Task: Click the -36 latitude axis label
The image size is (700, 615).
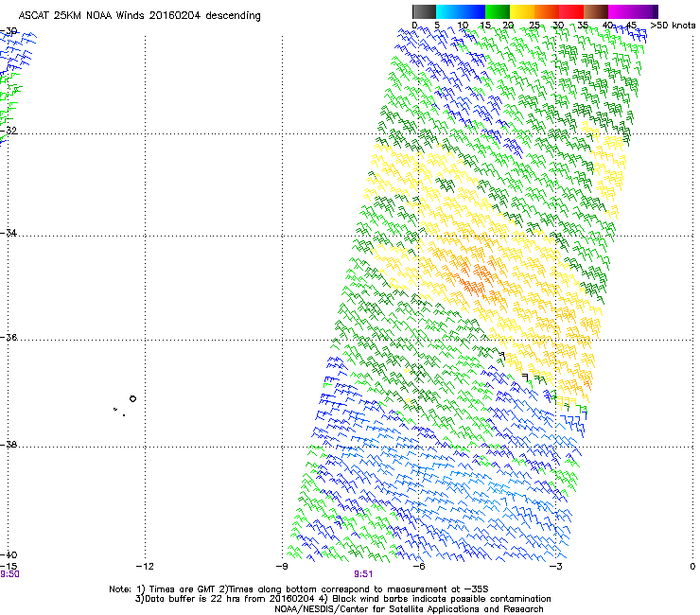Action: [9, 337]
